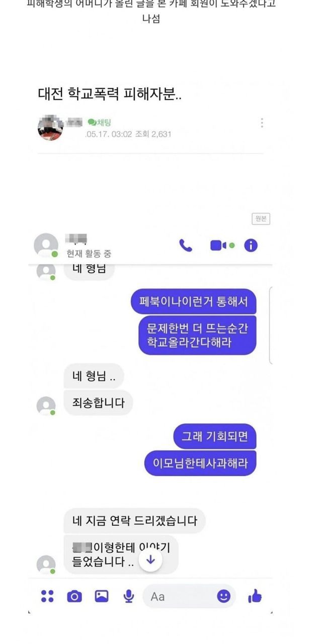Click the 원본 original image button
The image size is (322, 644).
point(261,219)
